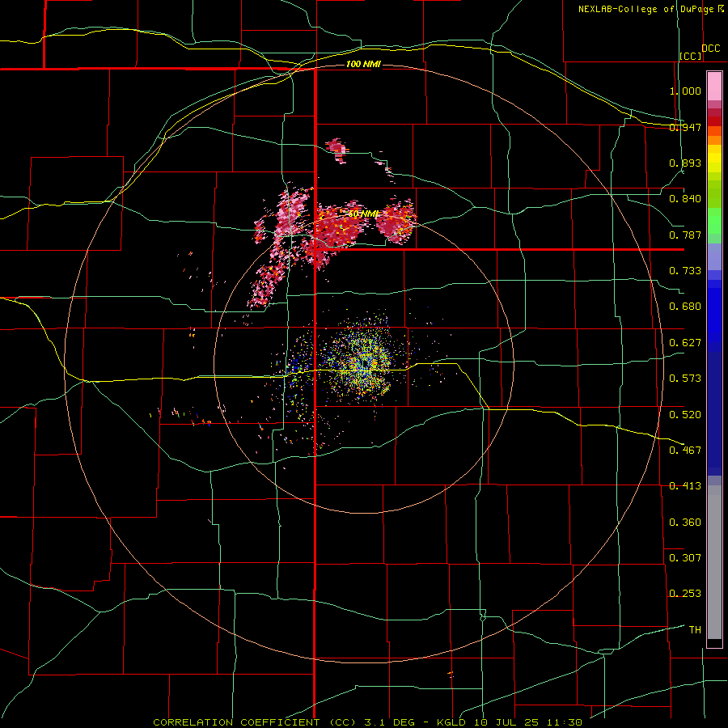
Task: Pick the dark navy segment of the color bar
Action: click(714, 413)
